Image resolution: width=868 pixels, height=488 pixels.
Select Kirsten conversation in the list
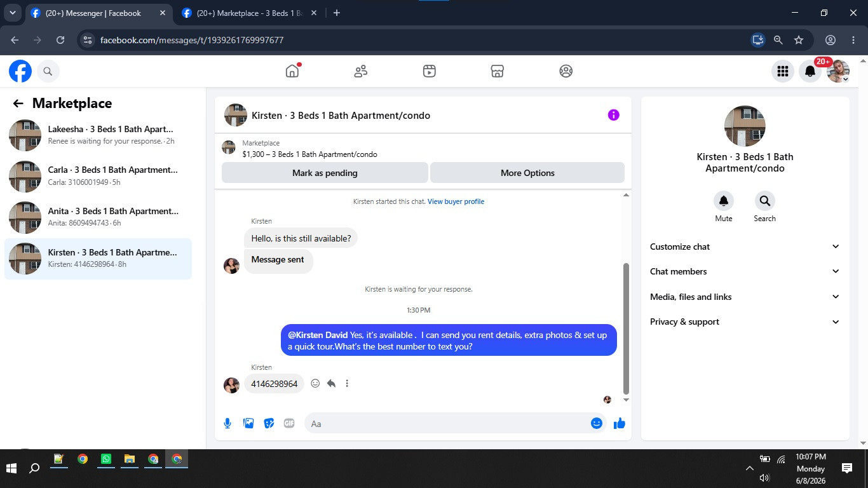(x=98, y=259)
